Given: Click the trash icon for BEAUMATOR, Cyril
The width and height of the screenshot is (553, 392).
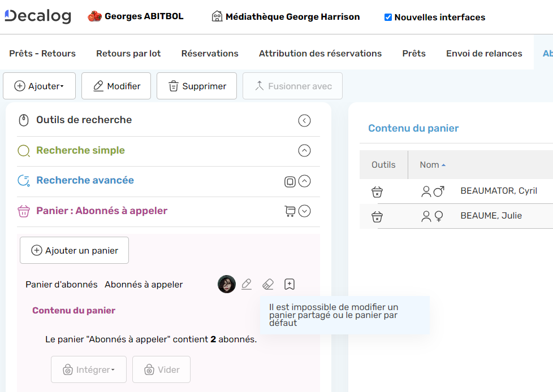Looking at the screenshot, I should coord(377,191).
